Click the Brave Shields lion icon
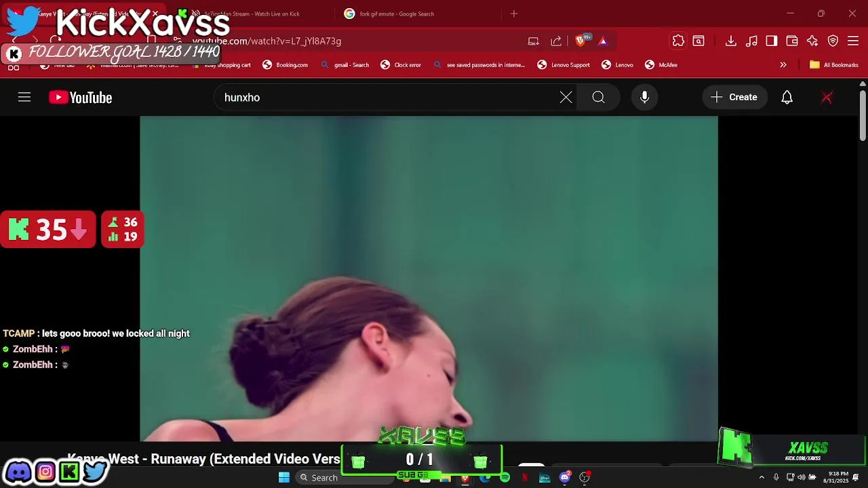 (x=580, y=41)
